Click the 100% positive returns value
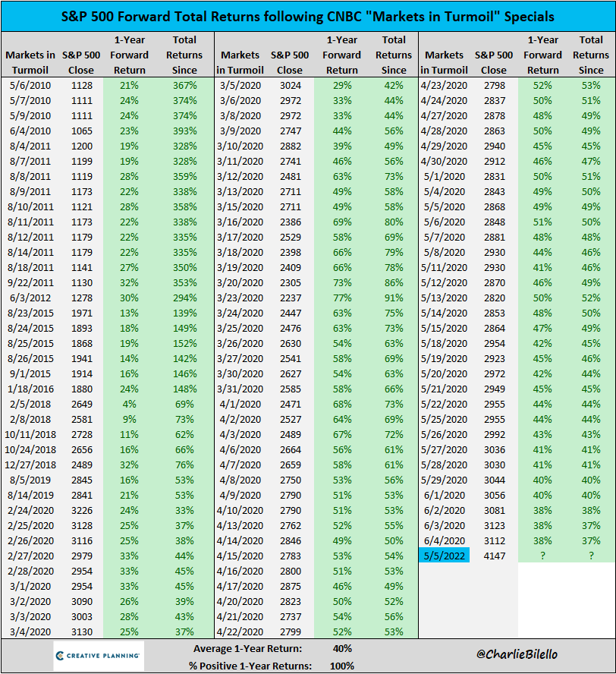616x674 pixels. pyautogui.click(x=342, y=666)
